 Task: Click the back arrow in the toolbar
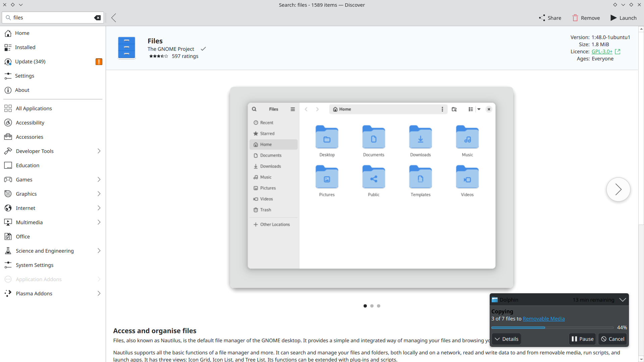click(x=114, y=18)
